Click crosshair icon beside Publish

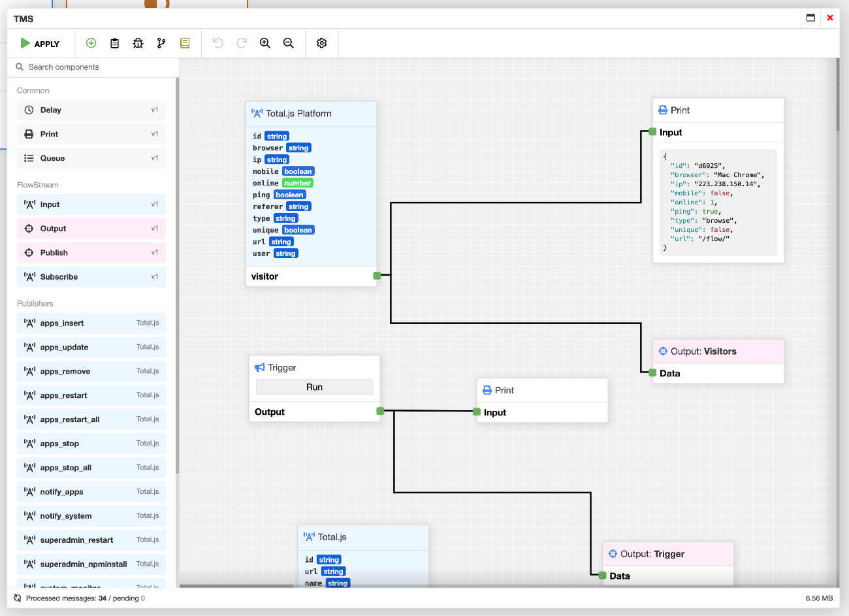29,253
